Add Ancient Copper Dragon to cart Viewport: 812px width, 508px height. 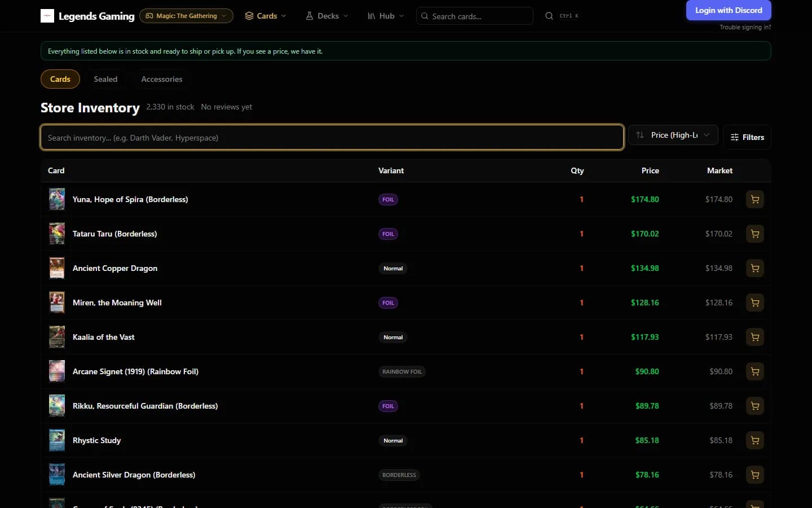coord(755,268)
